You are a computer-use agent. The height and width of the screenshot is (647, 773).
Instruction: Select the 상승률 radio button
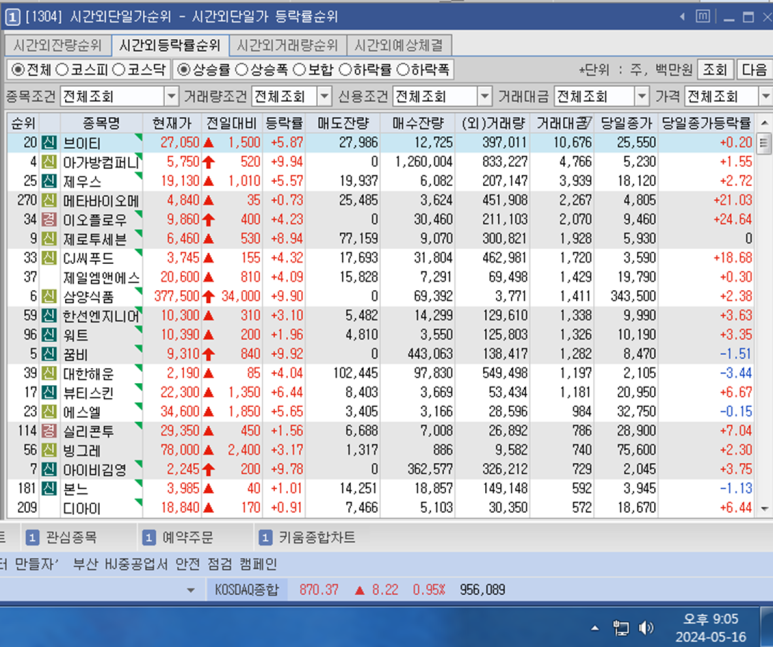tap(184, 70)
